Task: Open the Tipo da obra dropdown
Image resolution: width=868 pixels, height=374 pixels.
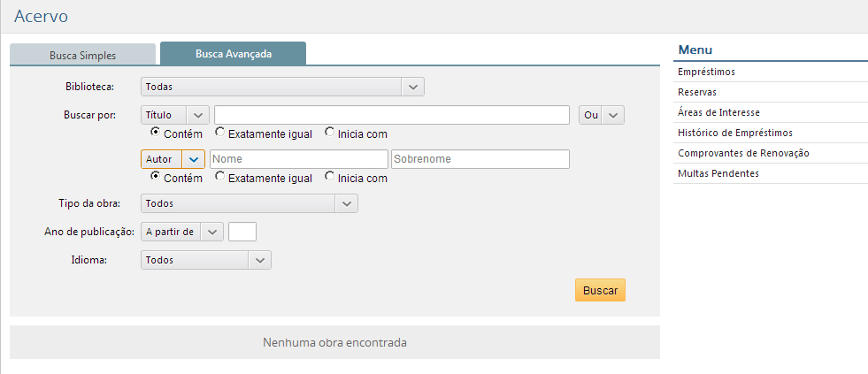Action: click(249, 203)
